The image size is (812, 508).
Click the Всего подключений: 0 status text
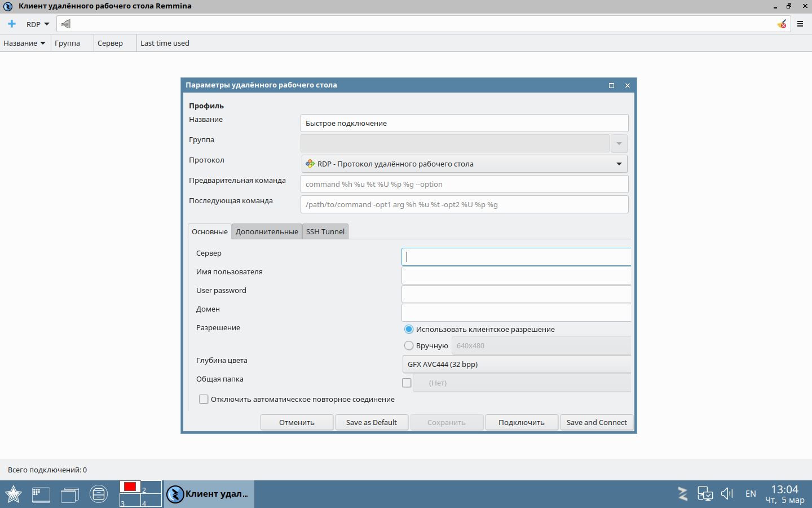pos(47,470)
